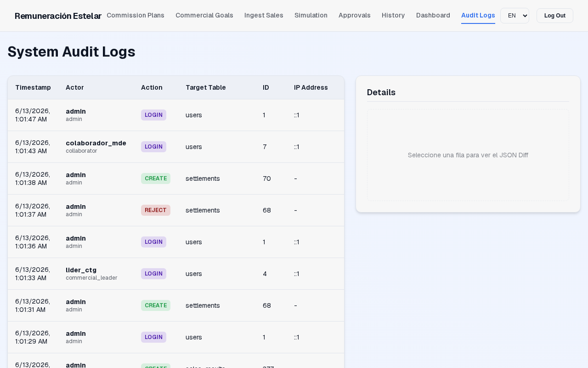
Task: View the History page
Action: pyautogui.click(x=393, y=15)
